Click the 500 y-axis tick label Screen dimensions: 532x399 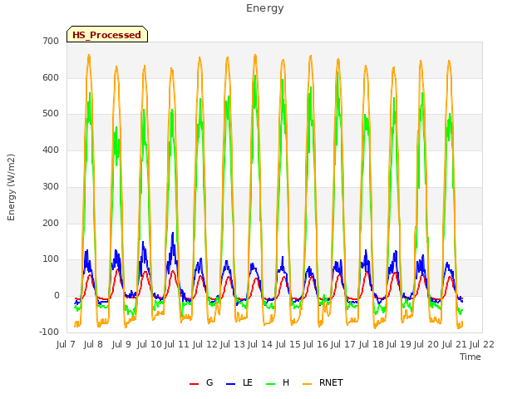tap(51, 114)
